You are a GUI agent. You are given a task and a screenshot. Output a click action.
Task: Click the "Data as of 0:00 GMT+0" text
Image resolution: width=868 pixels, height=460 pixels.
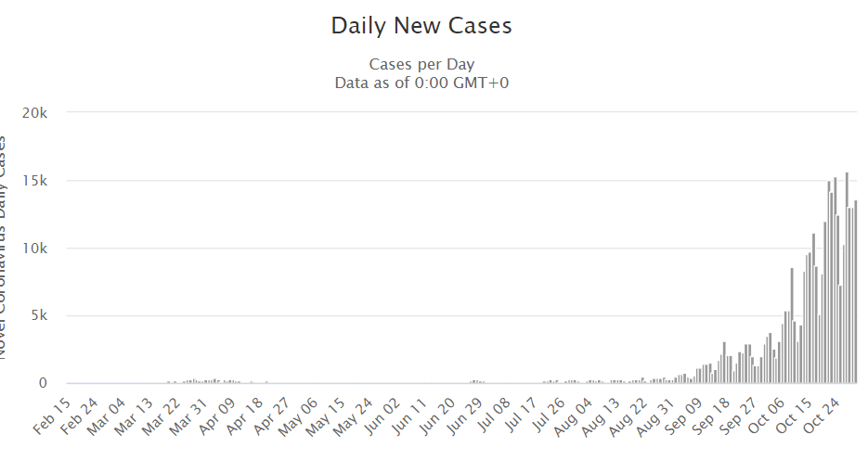click(421, 83)
